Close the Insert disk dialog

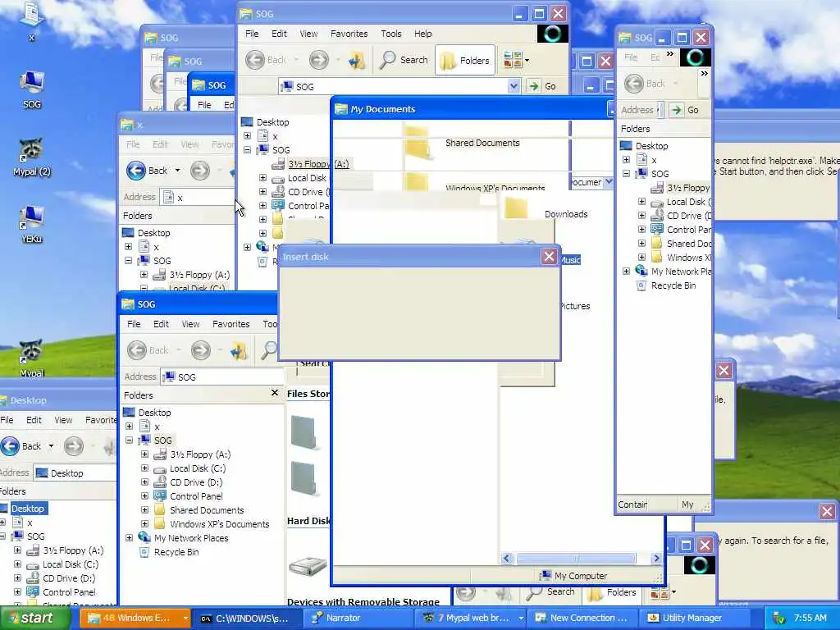549,257
